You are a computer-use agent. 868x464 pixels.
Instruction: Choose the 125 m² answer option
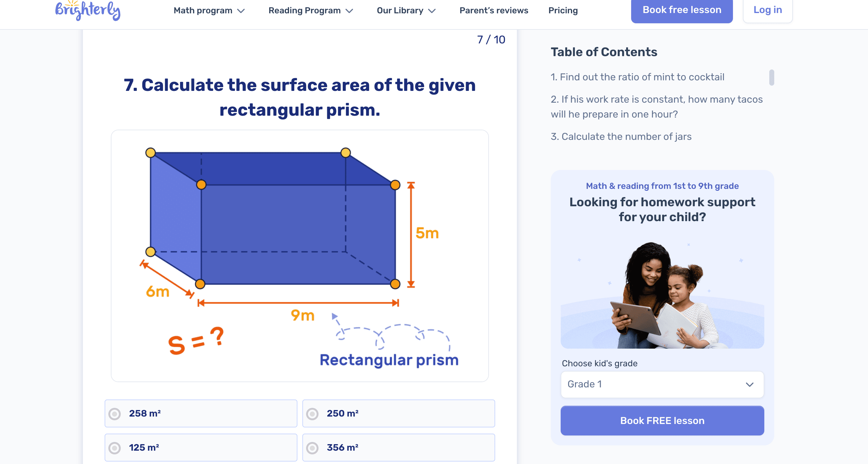click(x=115, y=448)
